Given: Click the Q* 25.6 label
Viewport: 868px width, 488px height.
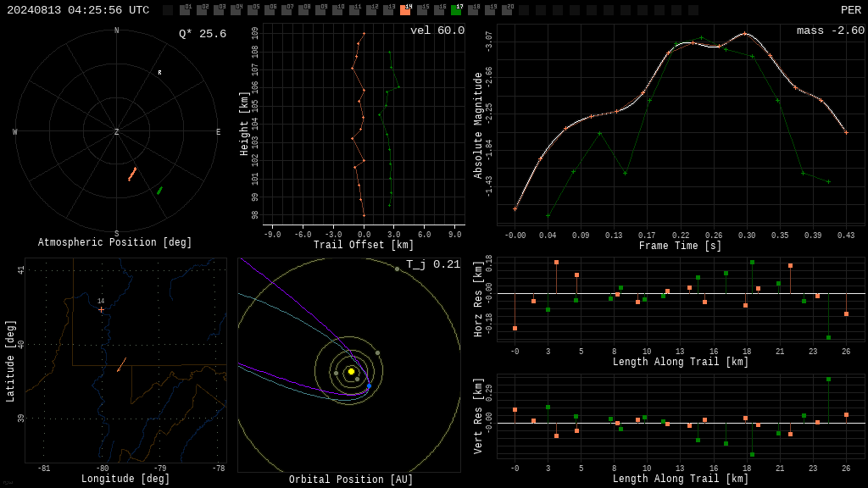Looking at the screenshot, I should tap(203, 34).
